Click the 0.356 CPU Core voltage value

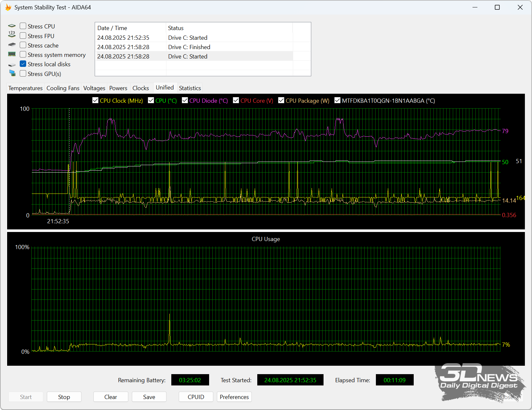pos(509,215)
